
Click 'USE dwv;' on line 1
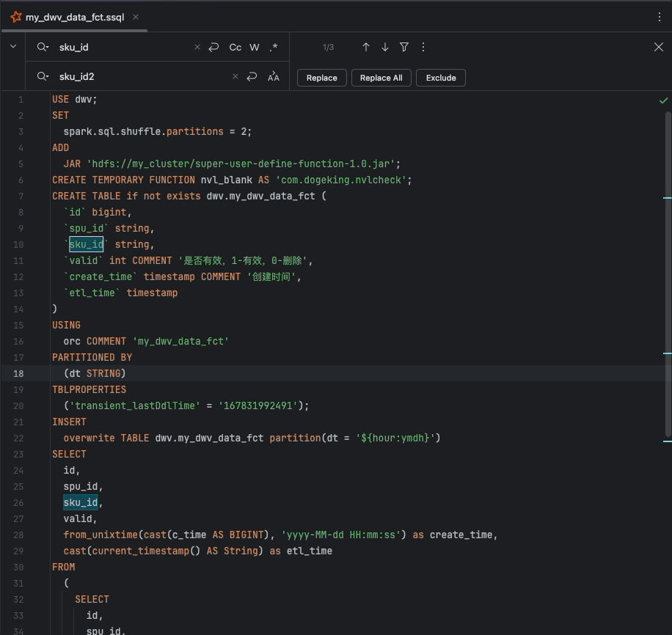point(75,100)
